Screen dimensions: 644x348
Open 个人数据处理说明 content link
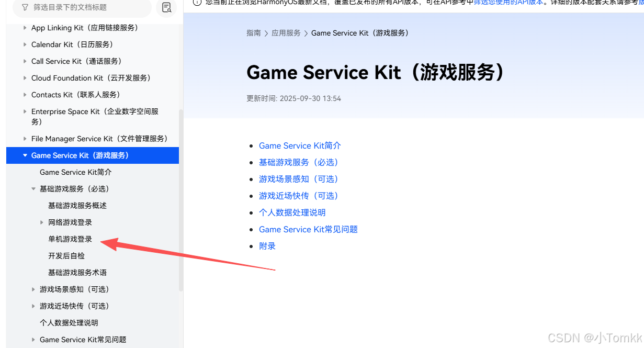(292, 212)
